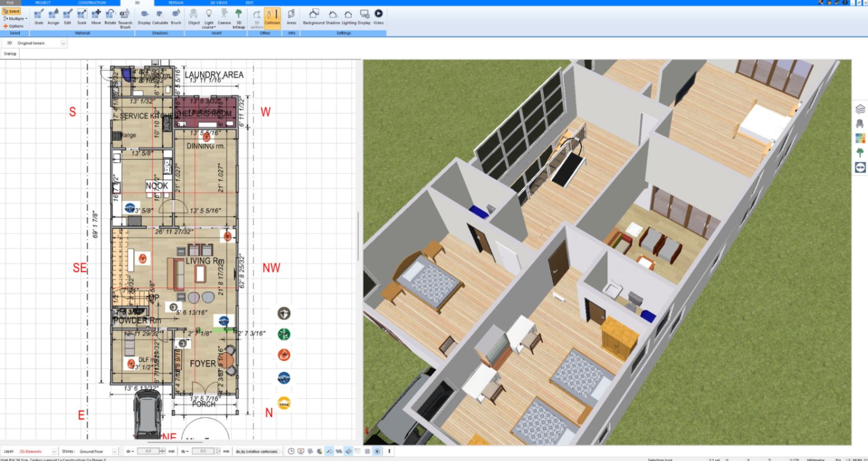Click the Assign material icon

click(x=53, y=17)
